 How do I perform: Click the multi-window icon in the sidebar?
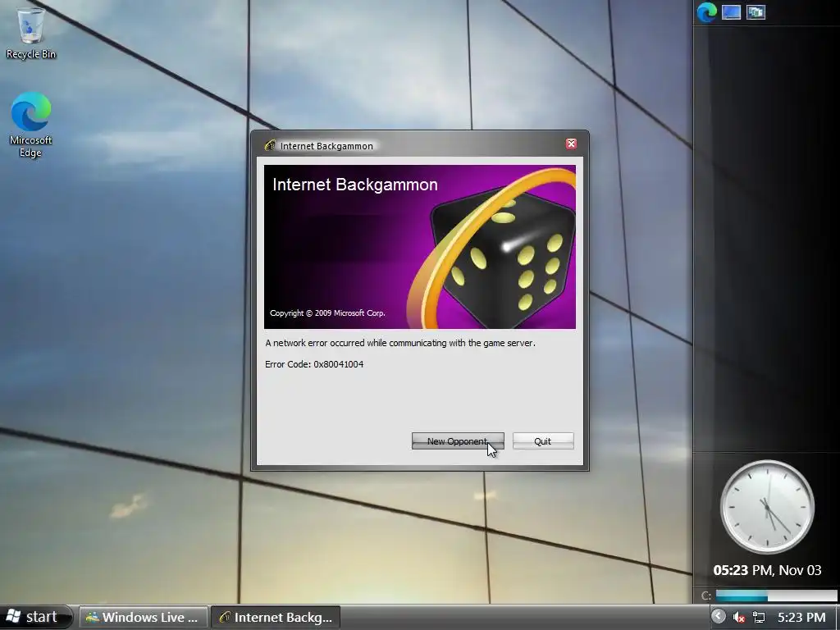pyautogui.click(x=756, y=11)
